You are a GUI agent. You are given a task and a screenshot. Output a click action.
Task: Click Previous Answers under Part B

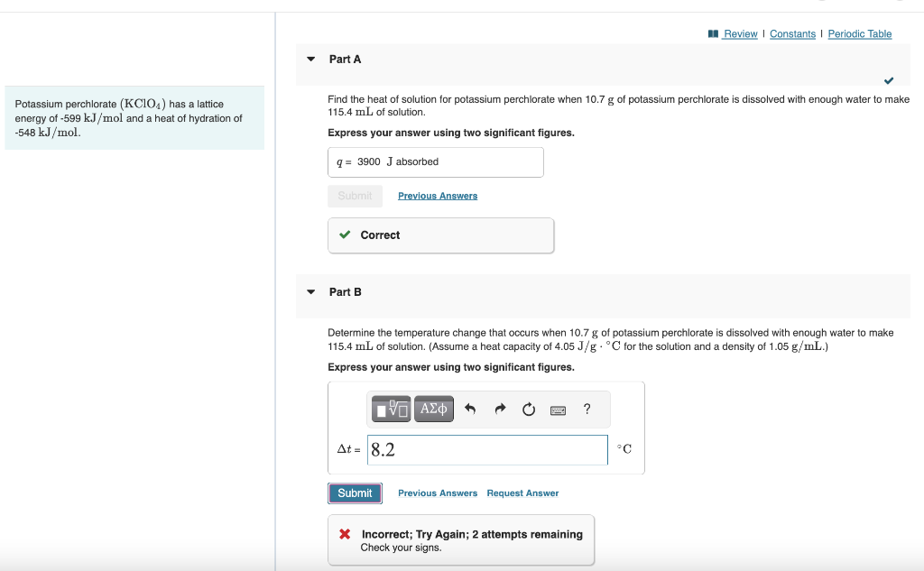coord(438,493)
